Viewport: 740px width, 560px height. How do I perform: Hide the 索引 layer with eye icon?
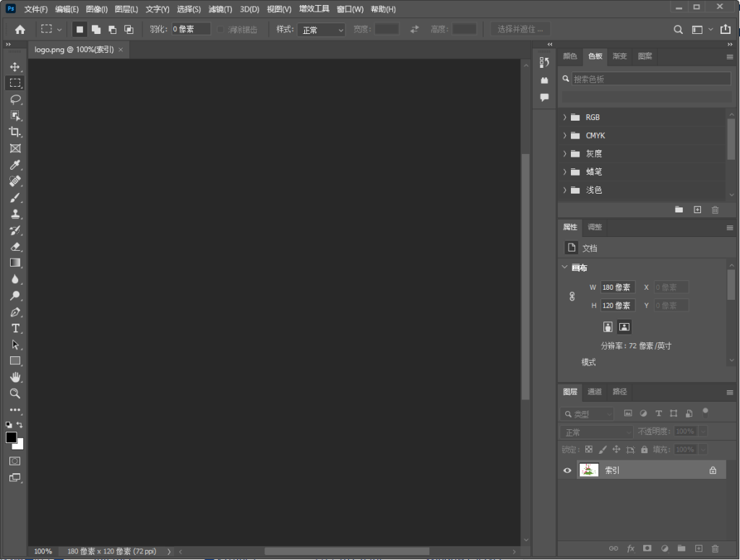(567, 470)
